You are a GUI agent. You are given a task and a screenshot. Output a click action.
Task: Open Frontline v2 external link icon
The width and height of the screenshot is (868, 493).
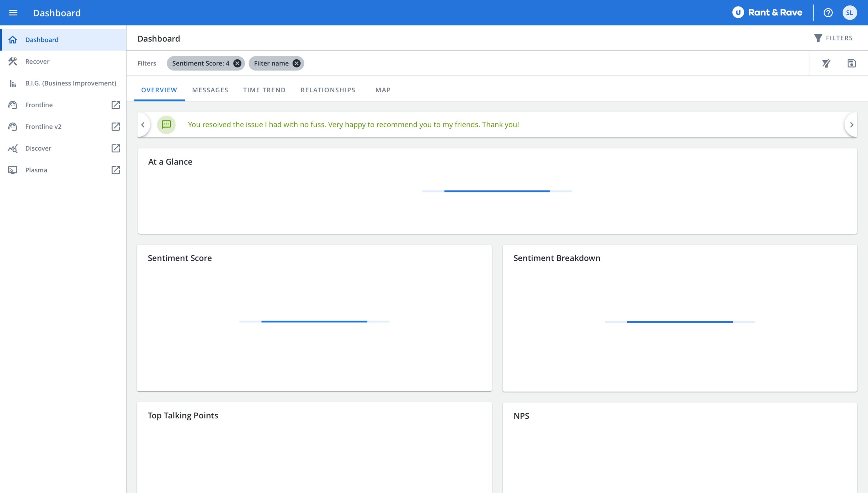(116, 127)
